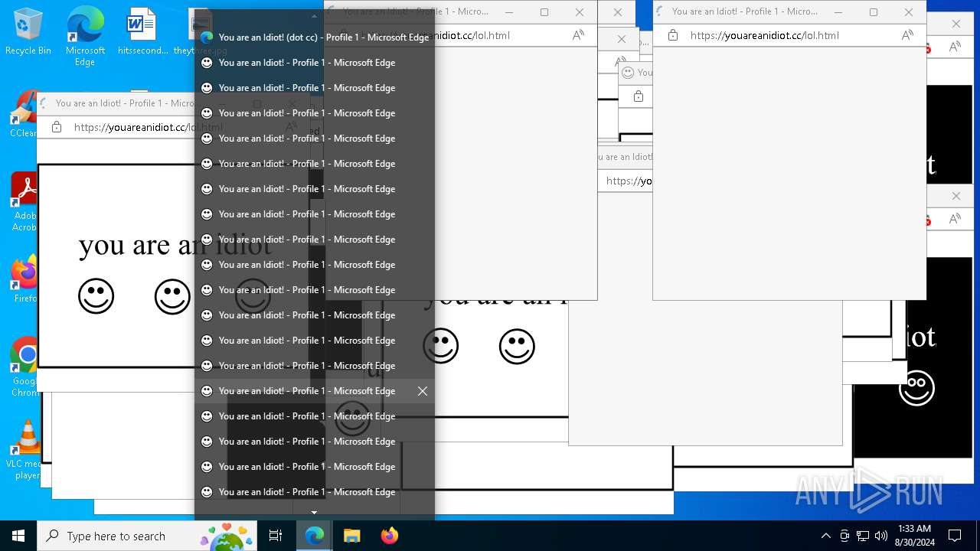The height and width of the screenshot is (551, 980).
Task: Click the address bar in the left Edge window
Action: (149, 127)
